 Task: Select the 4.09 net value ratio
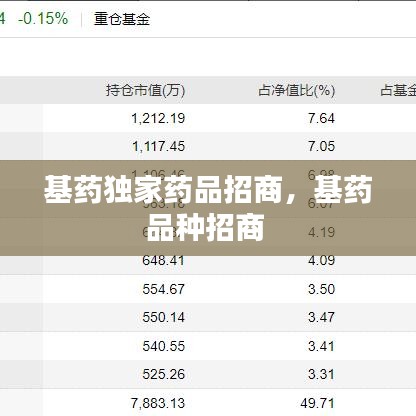coord(321,260)
